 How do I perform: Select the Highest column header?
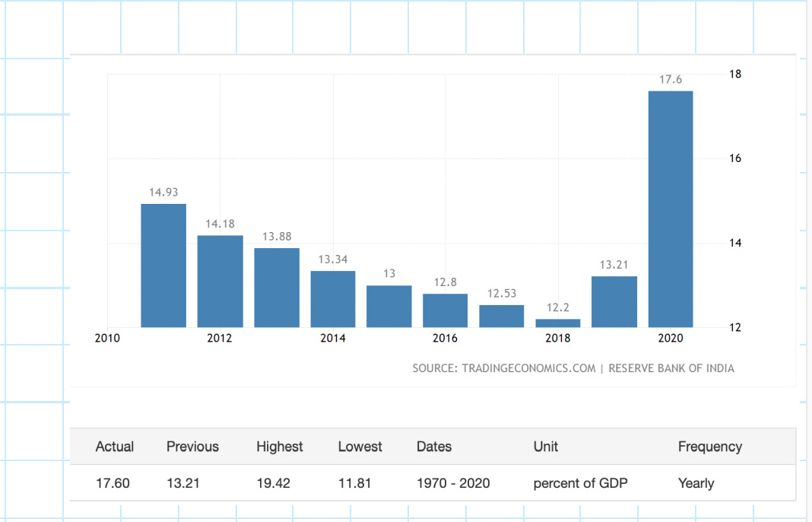[279, 447]
